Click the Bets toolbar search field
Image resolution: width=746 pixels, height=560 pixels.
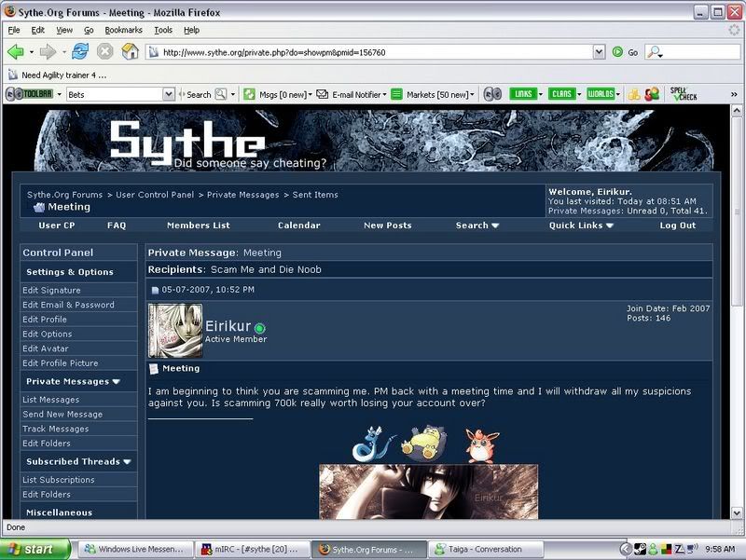(x=115, y=94)
